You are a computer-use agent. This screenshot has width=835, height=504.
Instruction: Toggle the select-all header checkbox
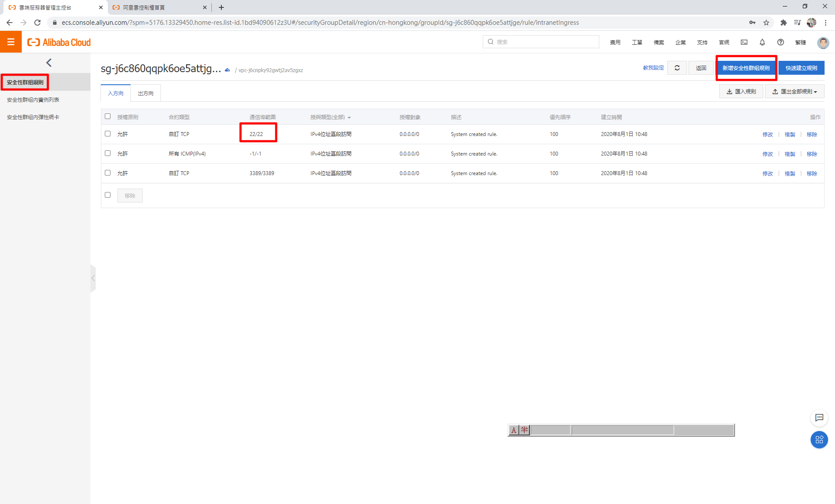tap(108, 116)
